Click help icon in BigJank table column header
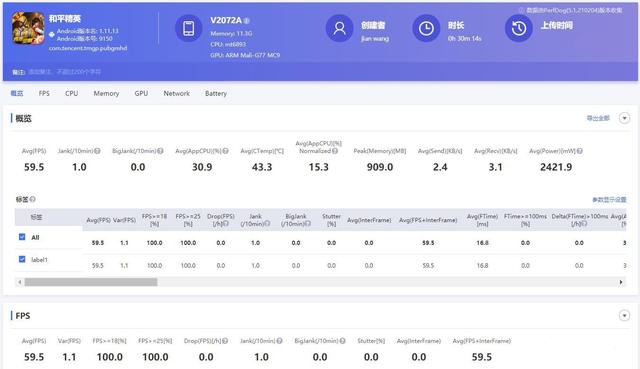640x369 pixels. [308, 224]
